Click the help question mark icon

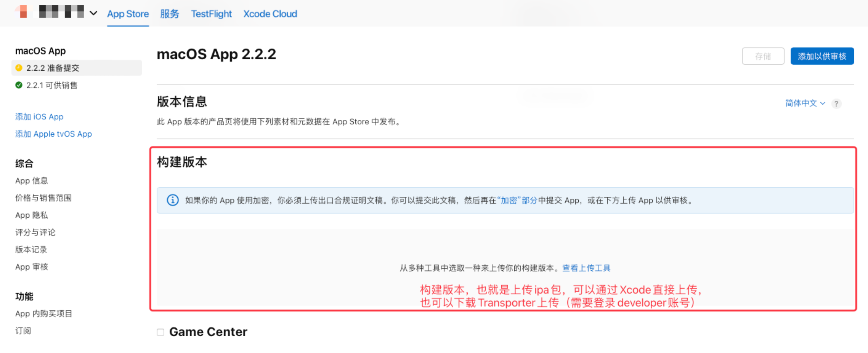(836, 104)
